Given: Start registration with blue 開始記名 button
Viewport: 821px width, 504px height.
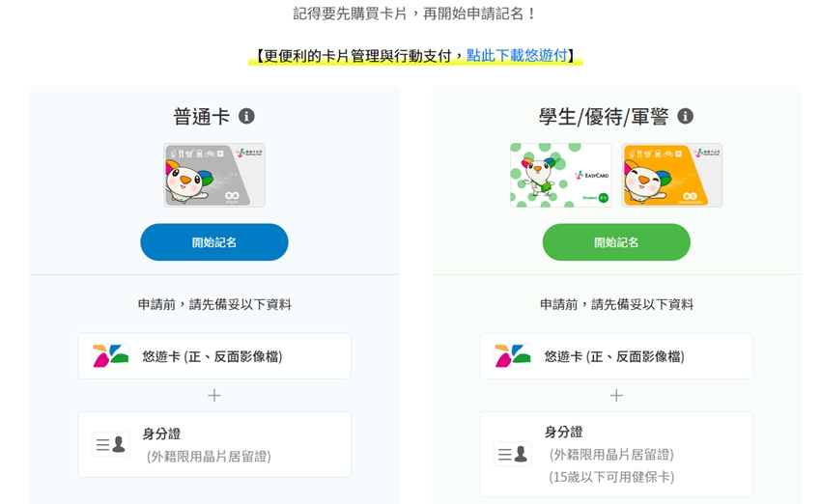Looking at the screenshot, I should pos(214,242).
